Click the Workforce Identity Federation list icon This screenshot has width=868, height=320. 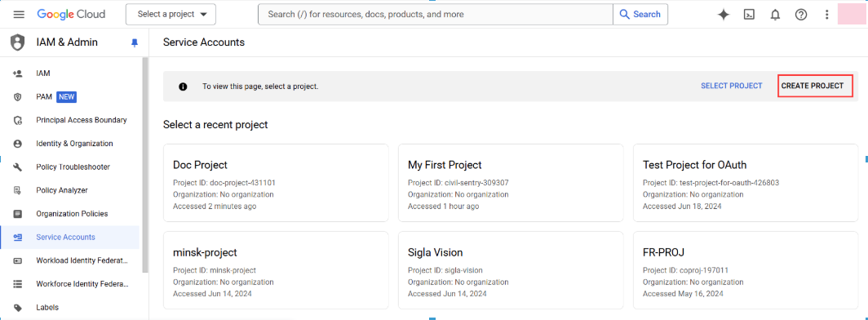point(17,284)
